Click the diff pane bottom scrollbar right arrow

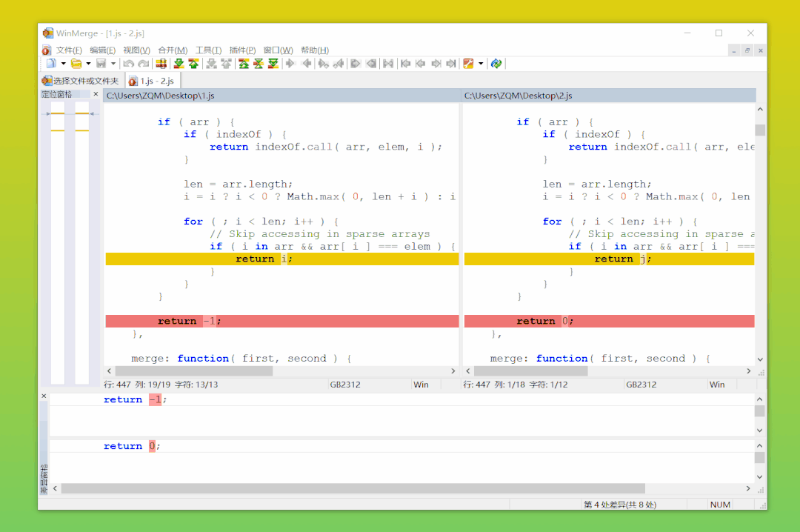click(748, 488)
